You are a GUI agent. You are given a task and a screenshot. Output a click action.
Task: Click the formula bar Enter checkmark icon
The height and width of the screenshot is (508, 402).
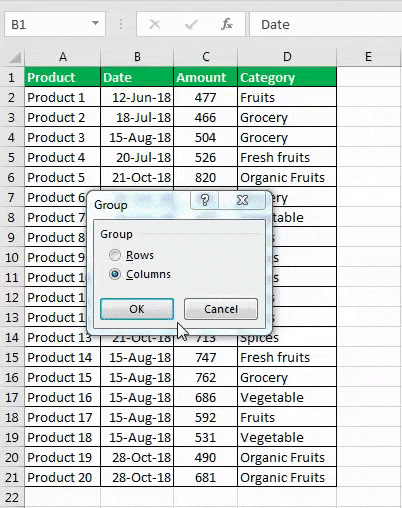[x=191, y=24]
